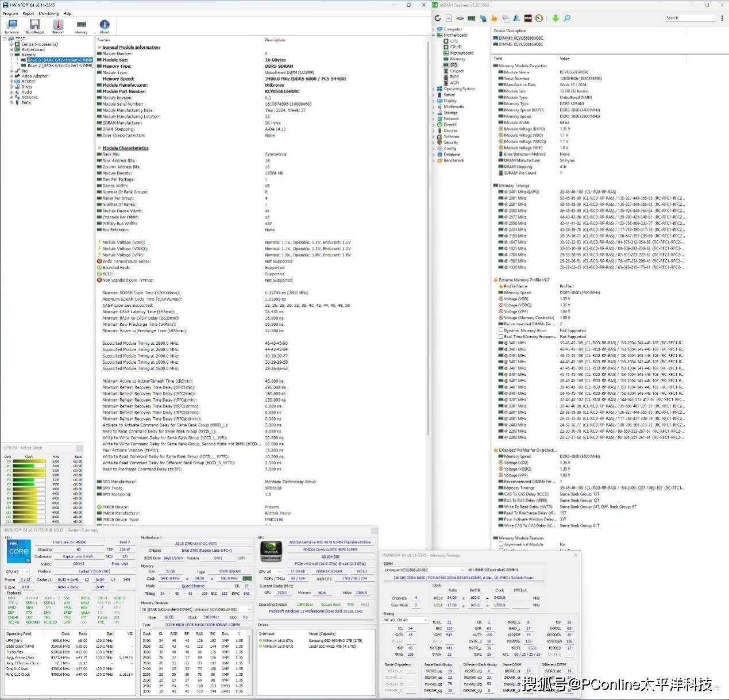Click the AIDA64 Search input field
The image size is (729, 700).
pos(689,18)
